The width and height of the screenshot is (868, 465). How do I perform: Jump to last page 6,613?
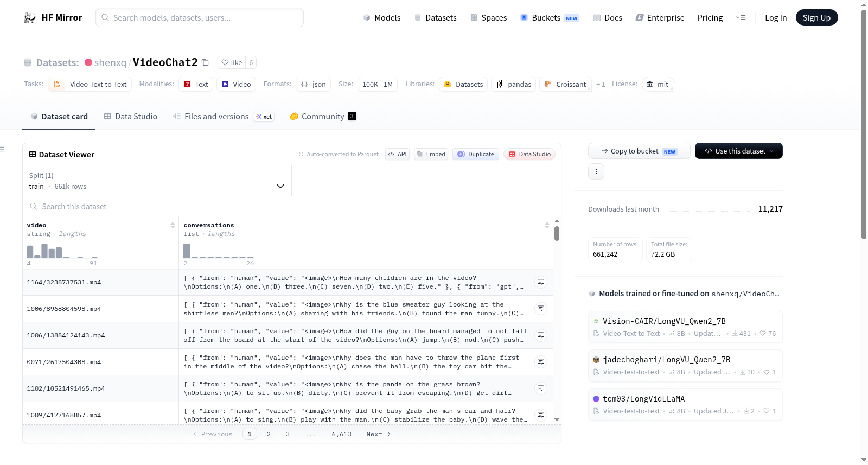coord(342,434)
